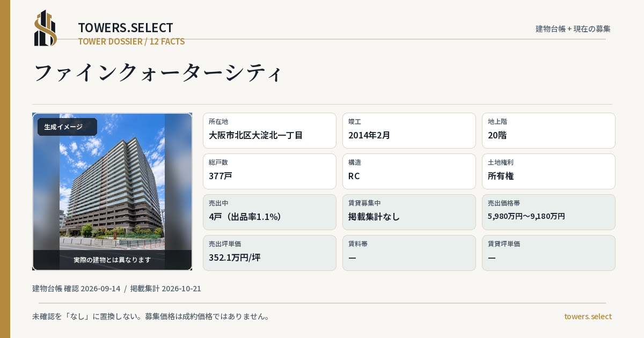644x338 pixels.
Task: Click the TOWER DOSSIER / 12 FACTS subtitle
Action: pyautogui.click(x=131, y=41)
